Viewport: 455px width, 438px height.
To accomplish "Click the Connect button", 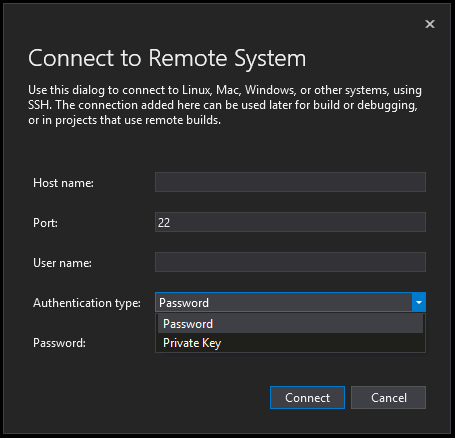I will click(x=307, y=397).
